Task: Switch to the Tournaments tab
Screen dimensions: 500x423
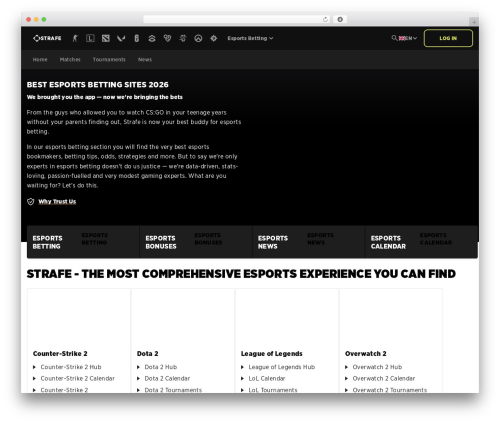Action: coord(109,60)
